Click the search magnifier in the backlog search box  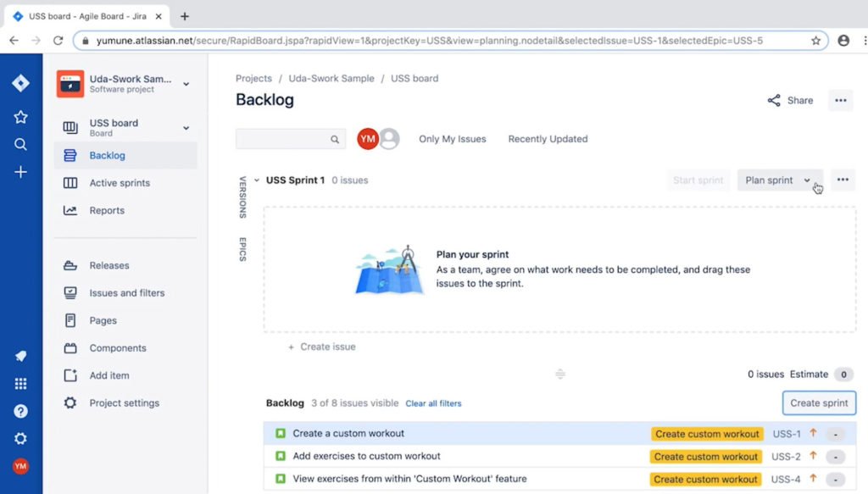[335, 140]
